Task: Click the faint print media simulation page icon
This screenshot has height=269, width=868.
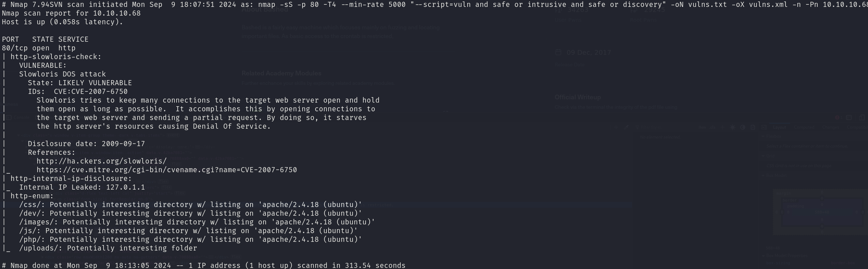Action: (753, 127)
